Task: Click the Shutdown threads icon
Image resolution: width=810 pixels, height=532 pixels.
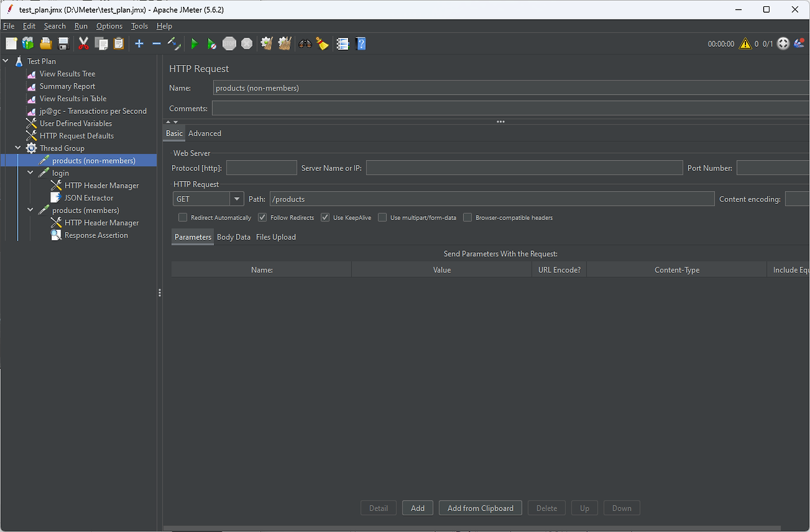Action: click(x=247, y=44)
